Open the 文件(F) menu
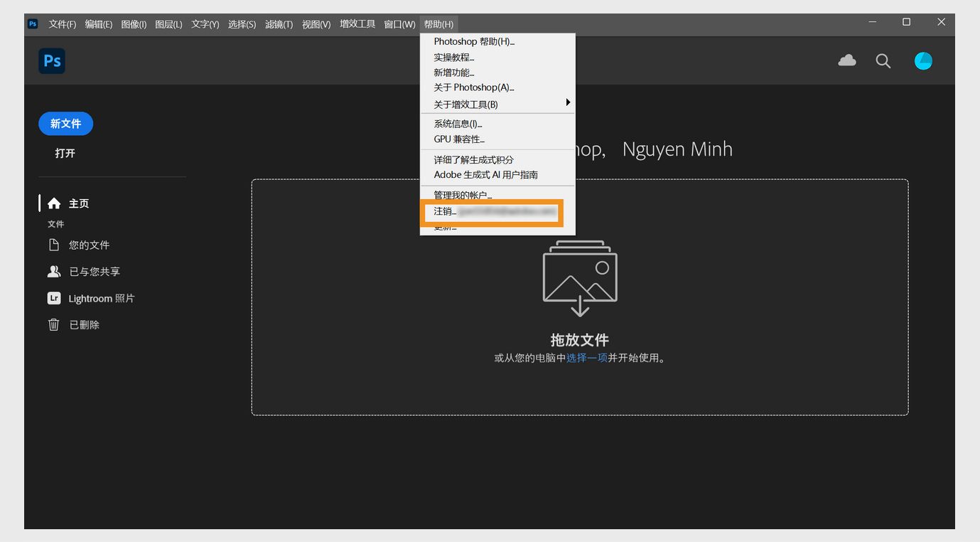Screen dimensions: 980x542 [x=63, y=24]
